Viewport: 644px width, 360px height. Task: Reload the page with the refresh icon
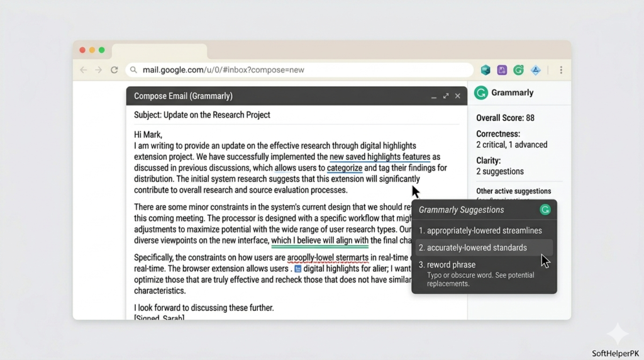click(114, 70)
